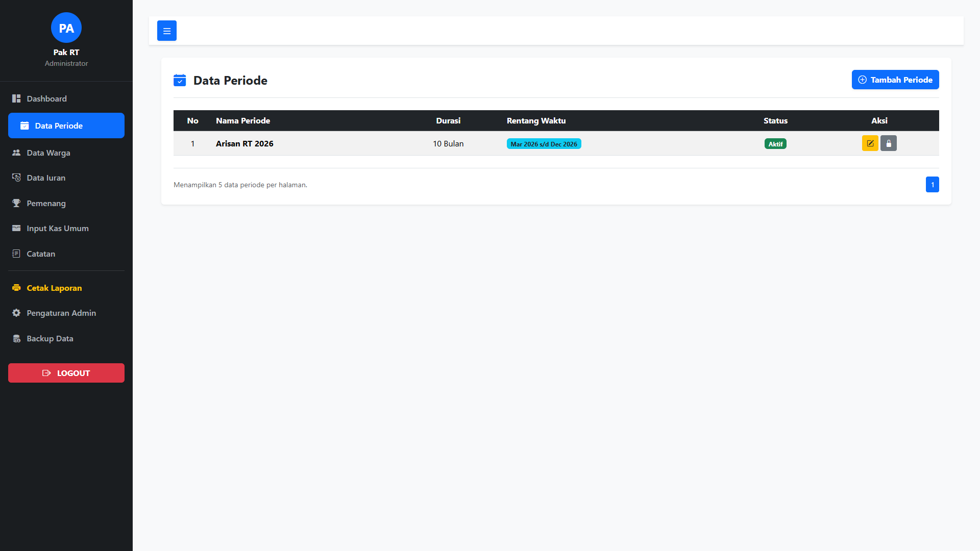Click the calendar icon beside Data Periode heading
The height and width of the screenshot is (551, 980).
[180, 80]
